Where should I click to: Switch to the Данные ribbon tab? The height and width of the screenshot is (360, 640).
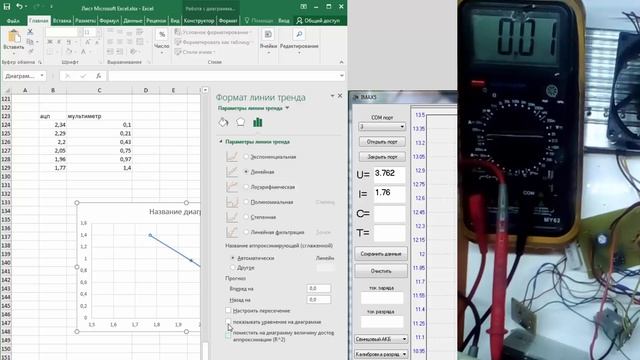(133, 20)
